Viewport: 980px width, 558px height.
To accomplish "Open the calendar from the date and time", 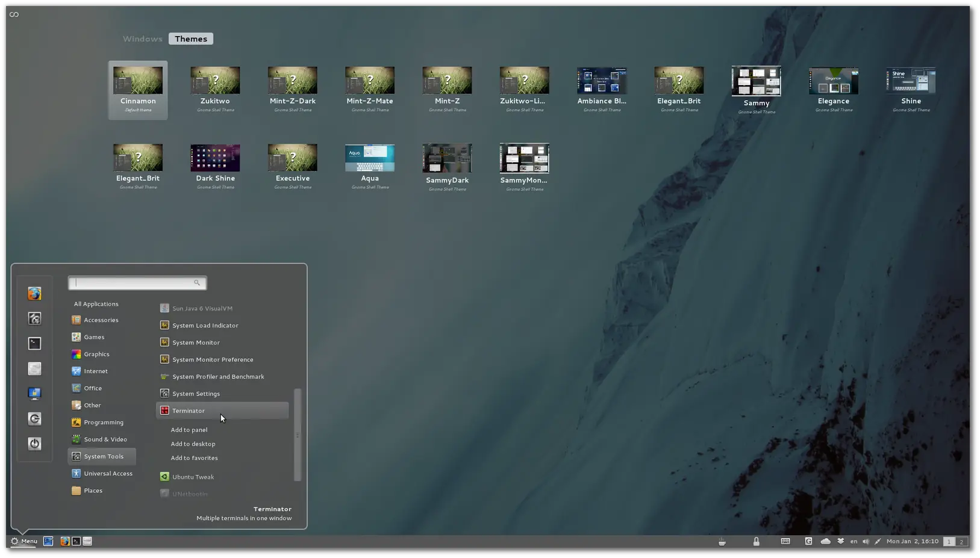I will 912,541.
